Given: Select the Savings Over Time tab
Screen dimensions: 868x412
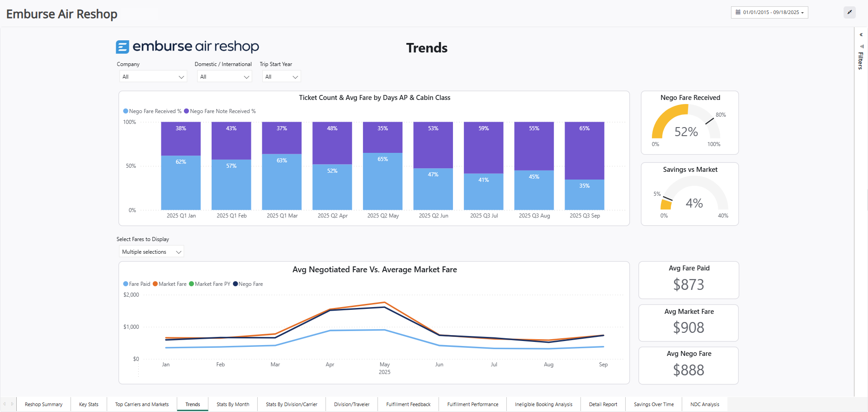Looking at the screenshot, I should click(653, 404).
